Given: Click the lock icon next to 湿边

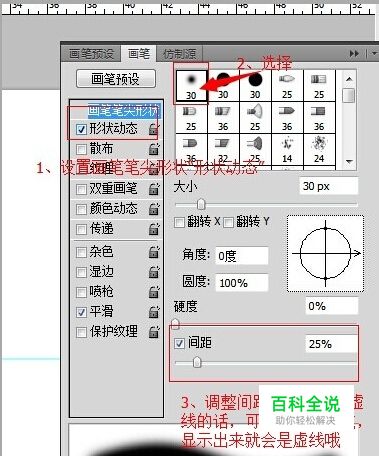Looking at the screenshot, I should (154, 272).
